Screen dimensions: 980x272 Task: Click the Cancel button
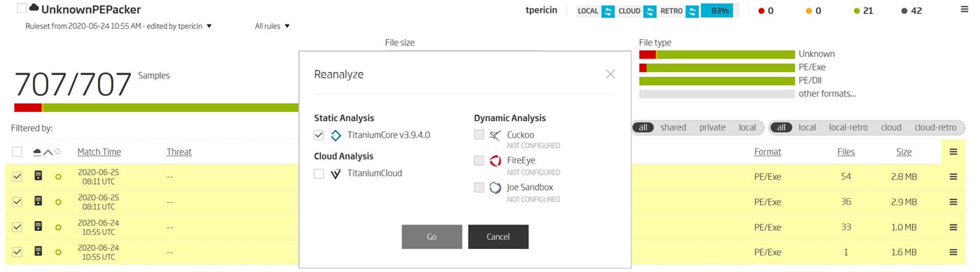tap(498, 237)
